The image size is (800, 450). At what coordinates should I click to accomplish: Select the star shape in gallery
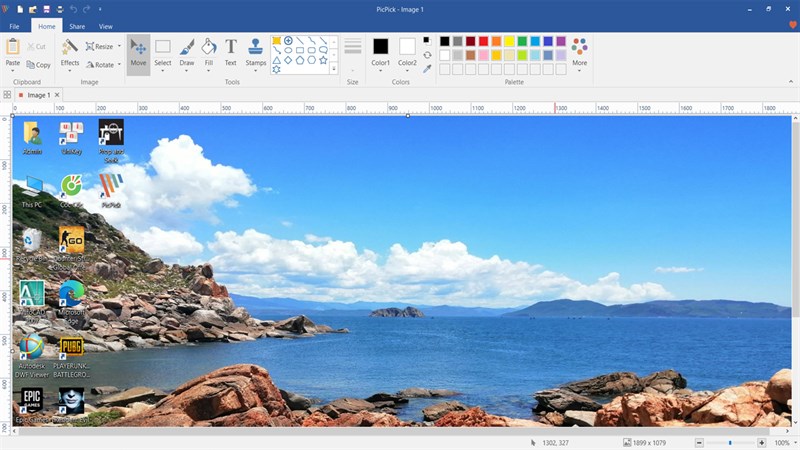[x=323, y=60]
